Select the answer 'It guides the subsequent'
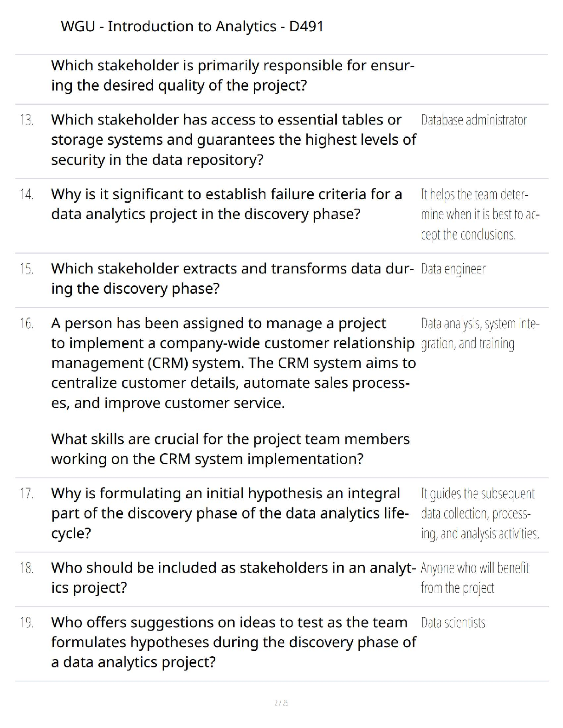This screenshot has height=728, width=563. pyautogui.click(x=480, y=513)
